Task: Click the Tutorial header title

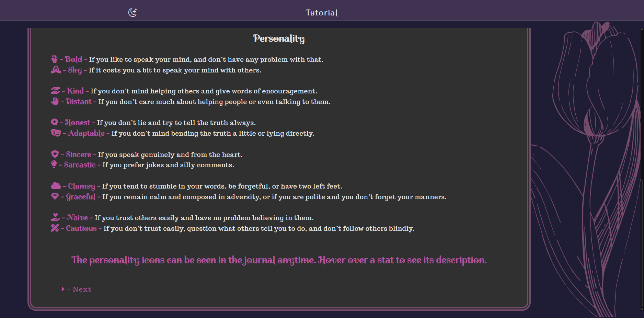Action: tap(322, 13)
